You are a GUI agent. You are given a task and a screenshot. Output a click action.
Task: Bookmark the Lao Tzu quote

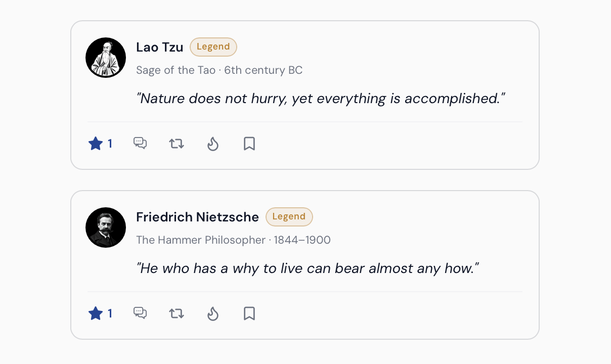249,144
